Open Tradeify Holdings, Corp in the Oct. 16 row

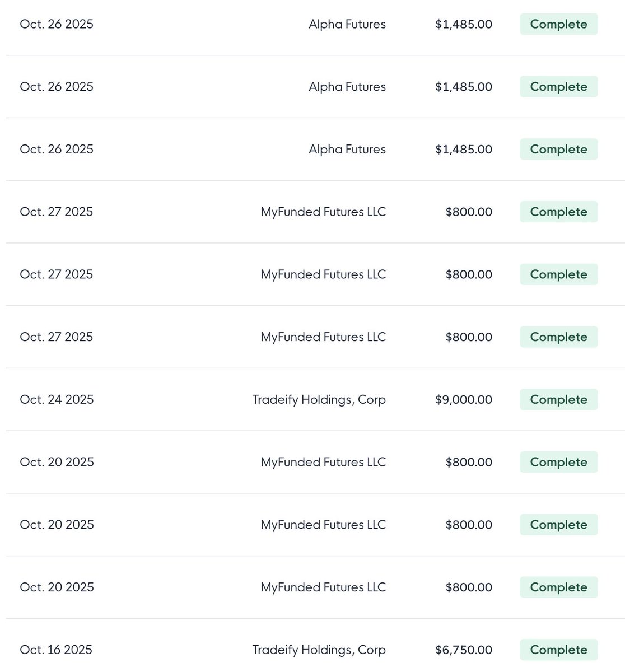[x=319, y=650]
